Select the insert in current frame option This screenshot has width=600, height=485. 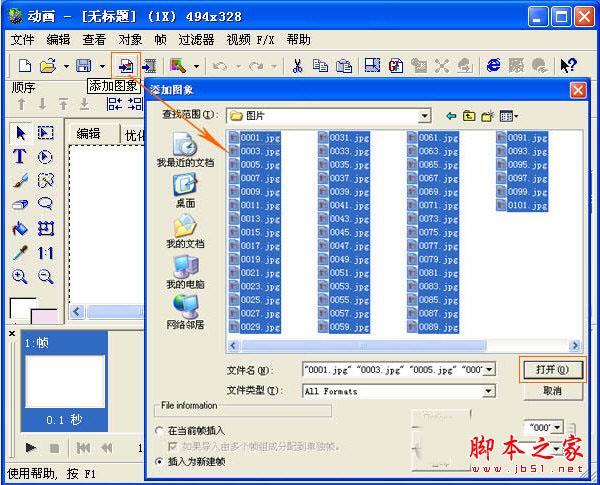pos(159,431)
